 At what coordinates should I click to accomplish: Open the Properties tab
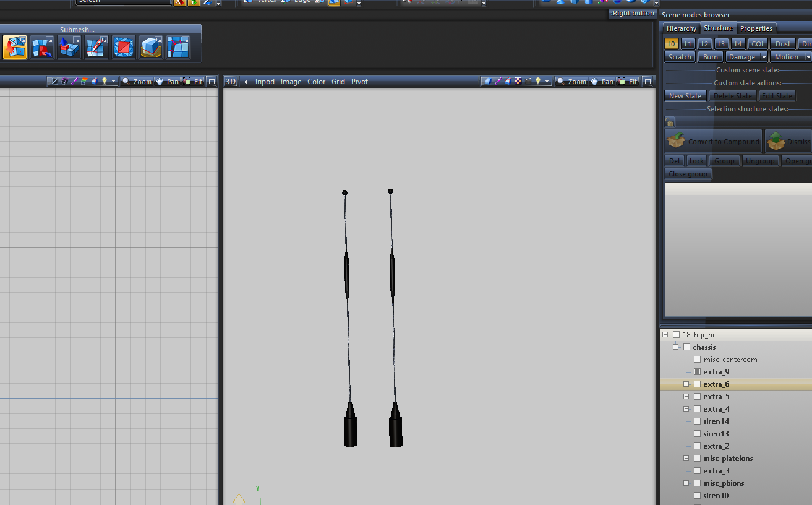756,28
